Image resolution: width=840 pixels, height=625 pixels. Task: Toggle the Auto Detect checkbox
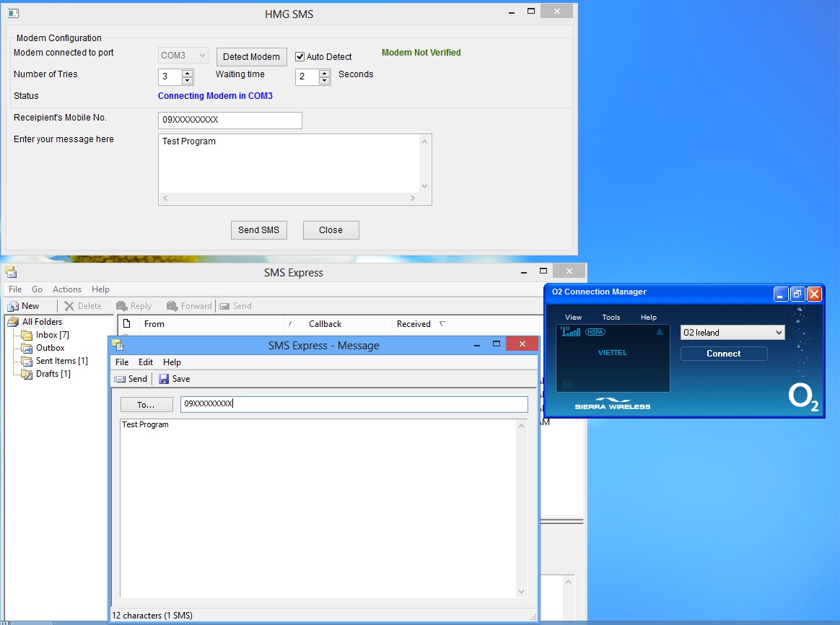(300, 57)
